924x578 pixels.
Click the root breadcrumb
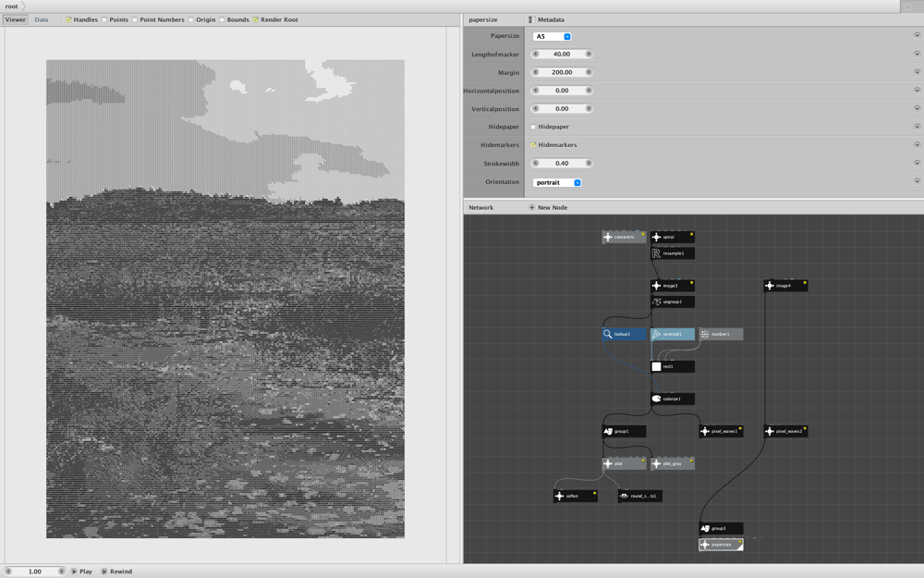coord(12,6)
